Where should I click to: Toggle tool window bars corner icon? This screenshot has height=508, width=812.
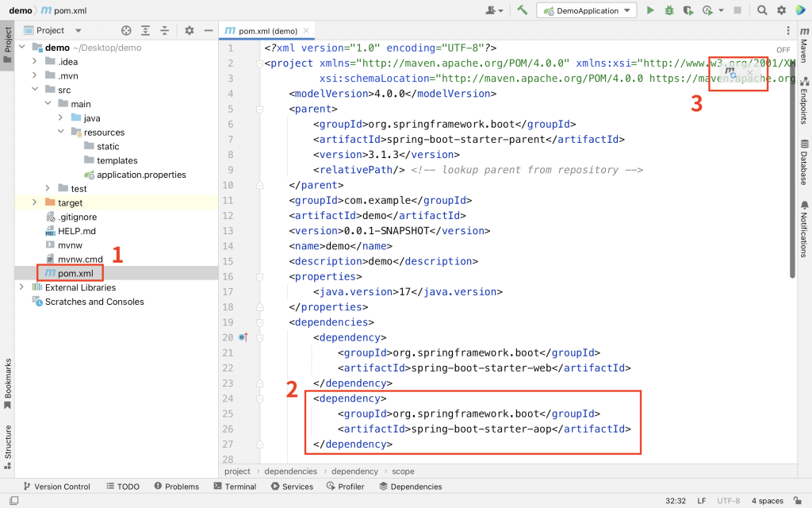click(x=14, y=500)
